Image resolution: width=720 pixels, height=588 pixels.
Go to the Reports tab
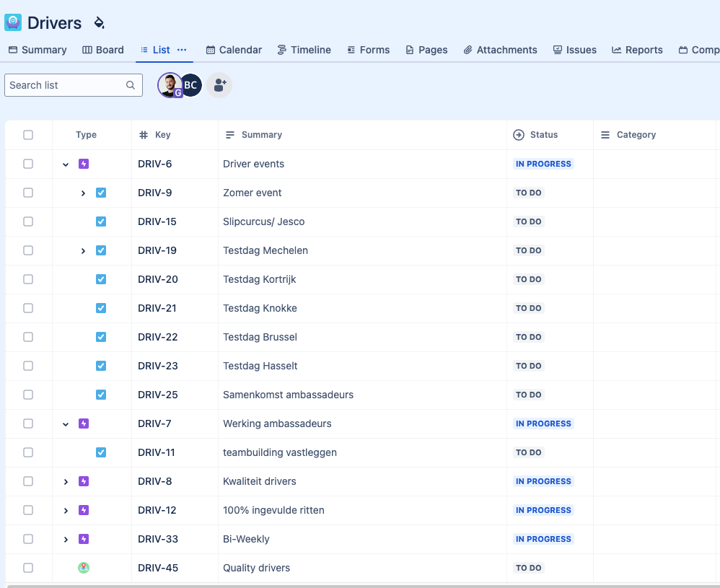(x=637, y=50)
